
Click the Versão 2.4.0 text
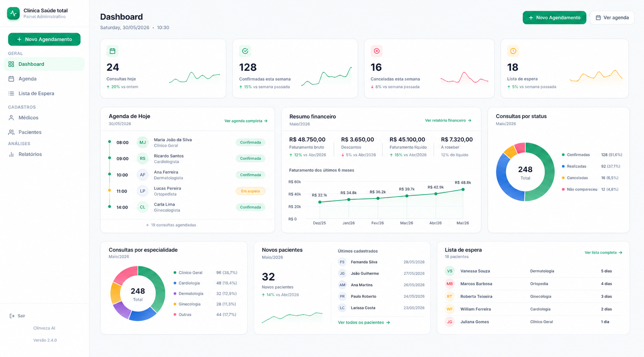[45, 340]
